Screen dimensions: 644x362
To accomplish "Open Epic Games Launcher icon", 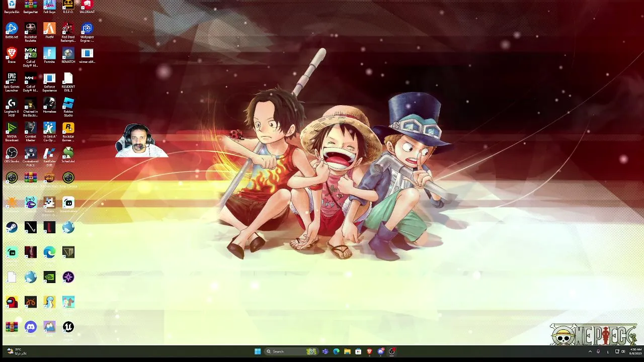I will 12,82.
